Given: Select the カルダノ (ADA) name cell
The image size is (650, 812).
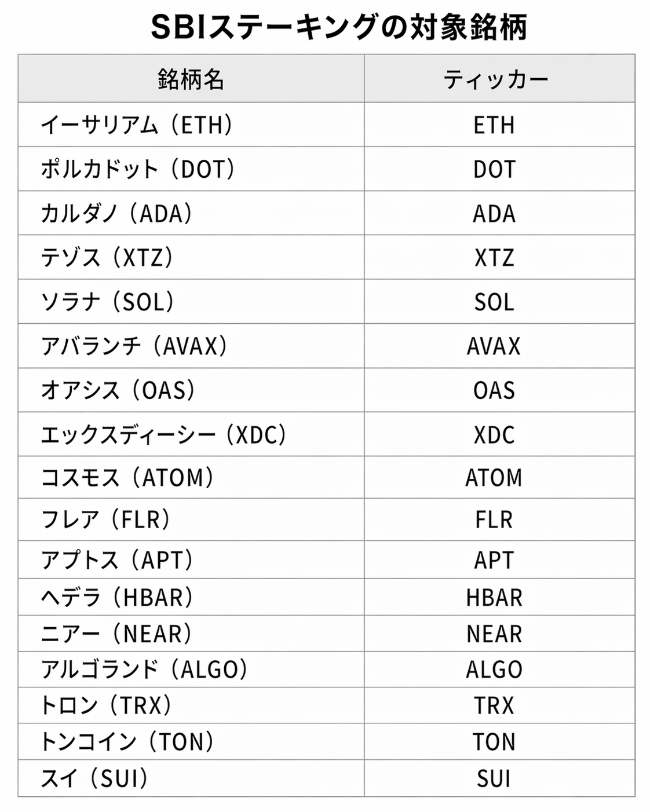Looking at the screenshot, I should pos(116,213).
